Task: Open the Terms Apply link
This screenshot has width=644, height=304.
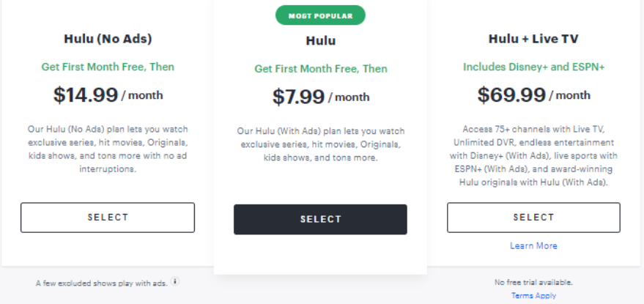Action: tap(533, 295)
